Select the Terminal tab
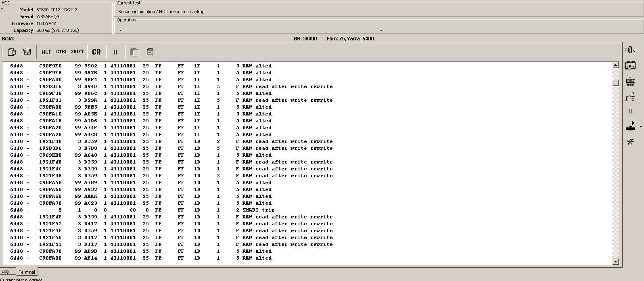644x281 pixels. (27, 272)
